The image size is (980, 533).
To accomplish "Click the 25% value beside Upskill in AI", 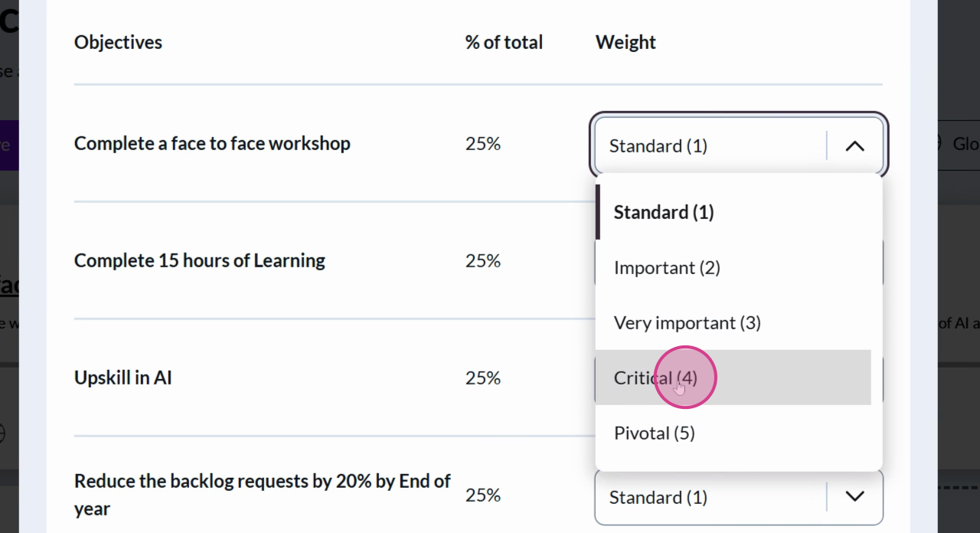I will [x=482, y=378].
